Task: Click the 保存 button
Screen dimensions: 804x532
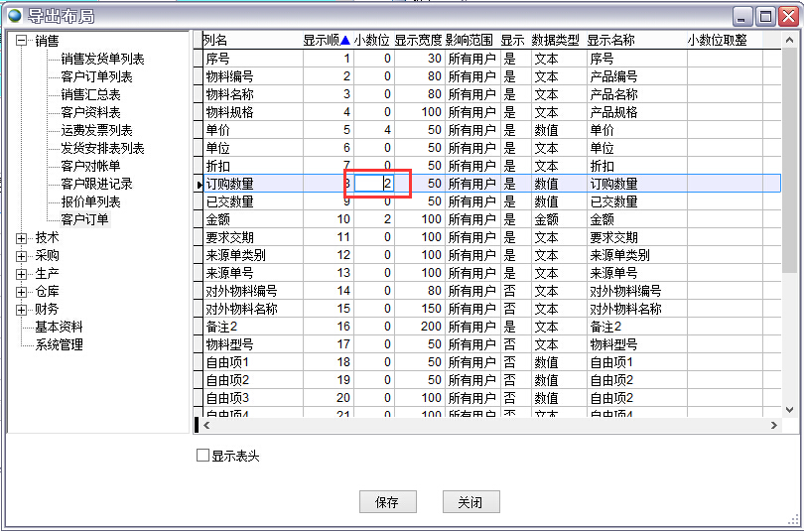Action: click(387, 502)
